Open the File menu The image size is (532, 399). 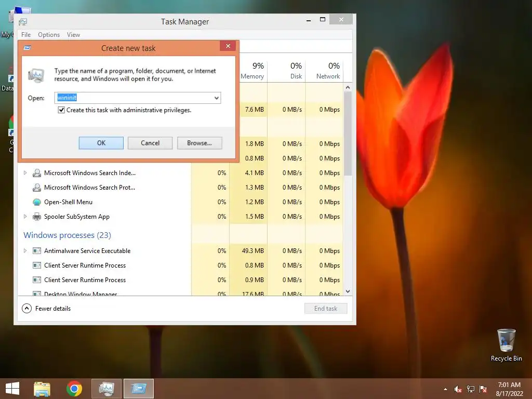[26, 35]
